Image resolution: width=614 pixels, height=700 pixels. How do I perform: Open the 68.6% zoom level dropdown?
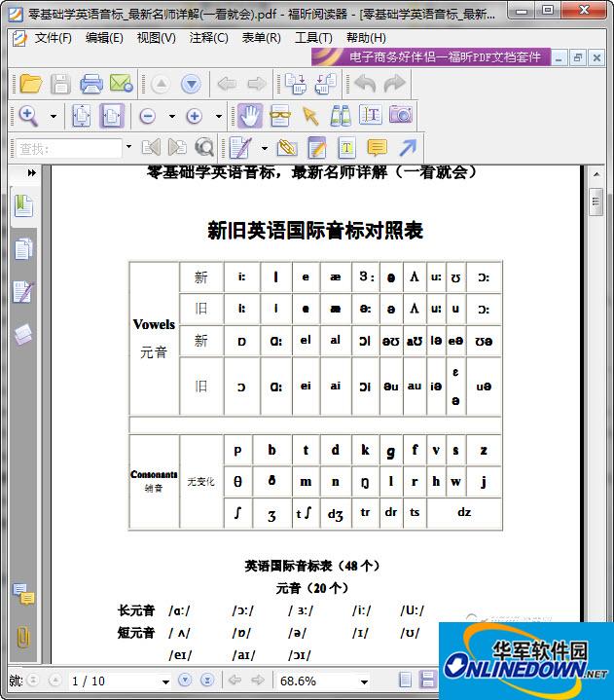click(x=364, y=682)
